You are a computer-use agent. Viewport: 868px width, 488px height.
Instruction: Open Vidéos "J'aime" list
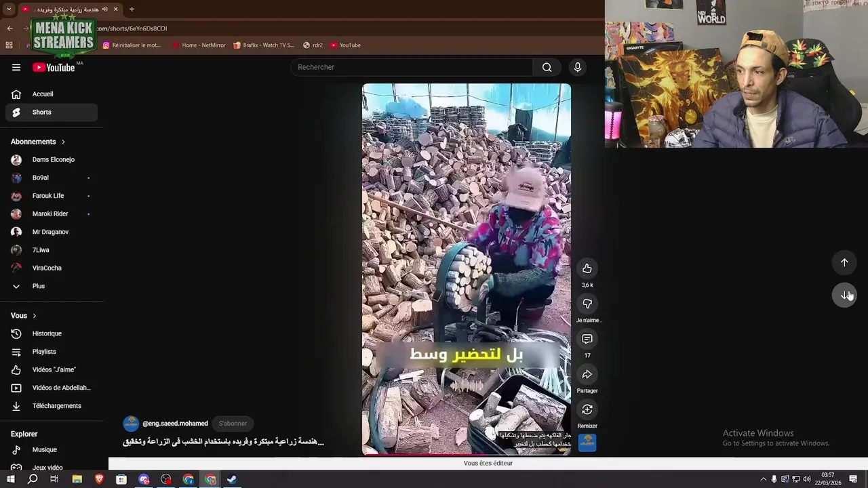click(52, 370)
